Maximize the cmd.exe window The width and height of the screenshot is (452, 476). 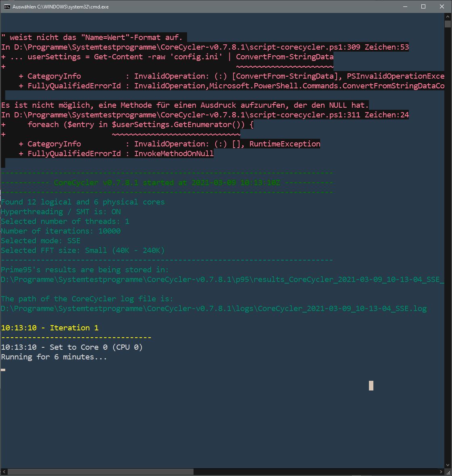(423, 7)
